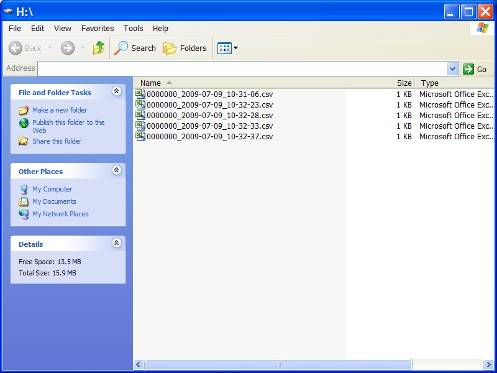Click the Make a new folder icon
497x373 pixels.
click(x=23, y=110)
